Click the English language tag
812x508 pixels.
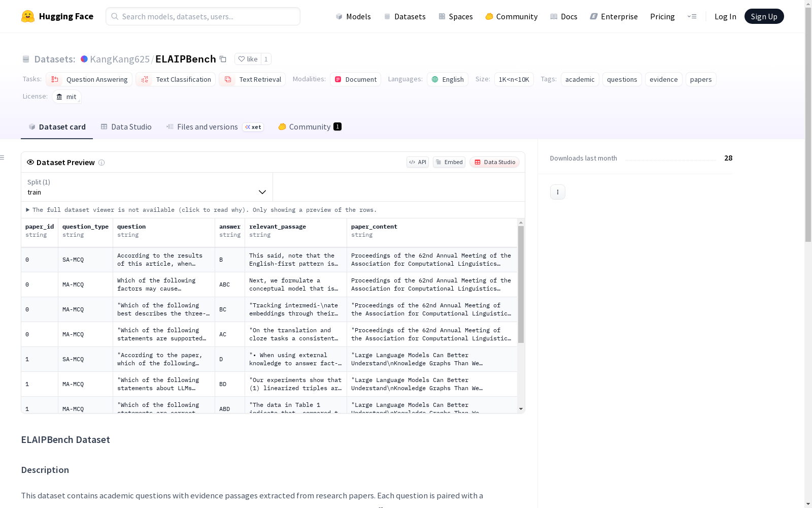click(x=448, y=79)
